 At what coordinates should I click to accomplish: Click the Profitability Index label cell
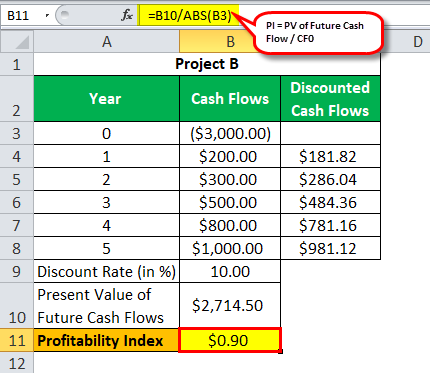[x=107, y=340]
